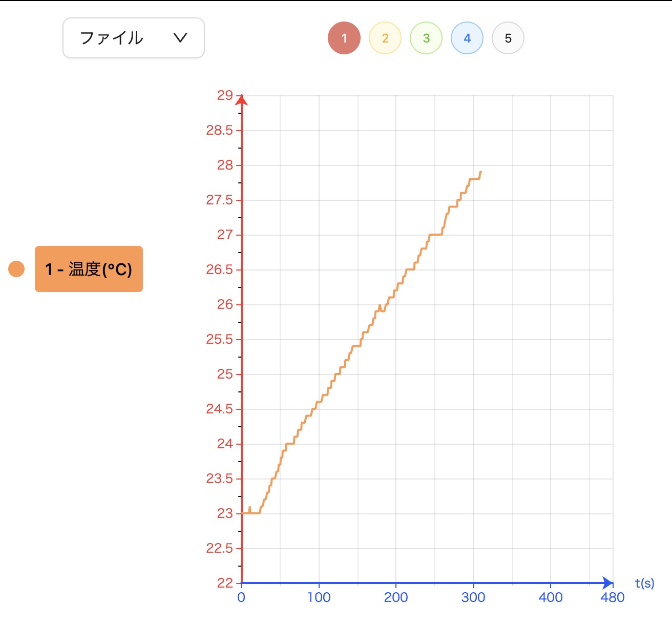The image size is (672, 624).
Task: Click the 22 tick label on temperature axis
Action: pyautogui.click(x=225, y=583)
